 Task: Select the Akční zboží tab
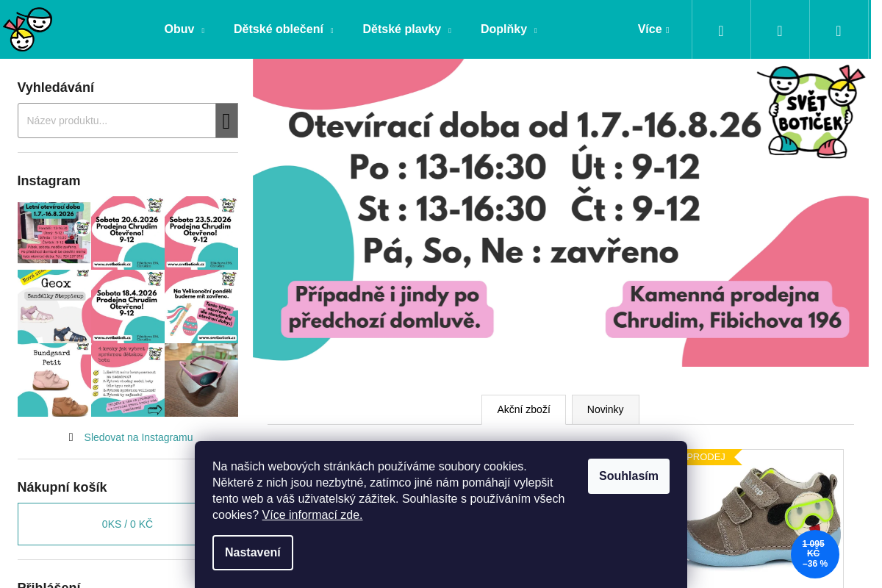point(523,409)
